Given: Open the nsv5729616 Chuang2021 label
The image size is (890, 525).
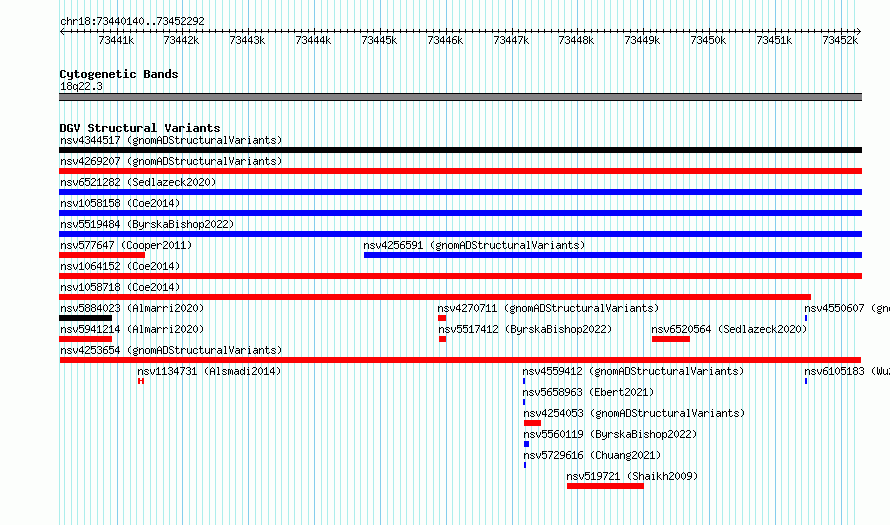Looking at the screenshot, I should coord(592,455).
